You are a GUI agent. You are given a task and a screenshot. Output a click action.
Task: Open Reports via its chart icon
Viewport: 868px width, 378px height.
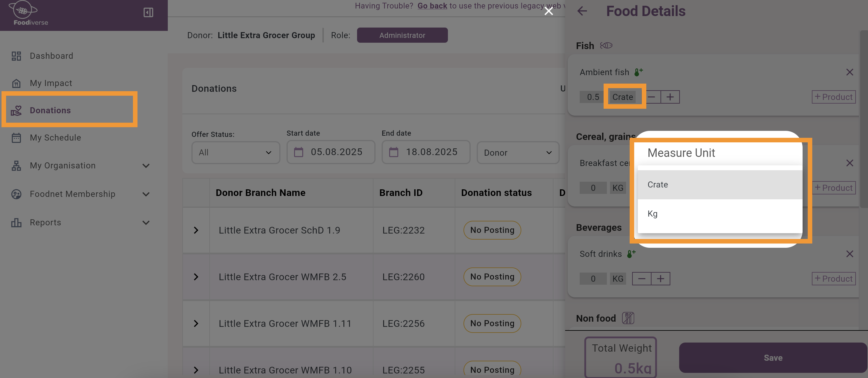[x=16, y=223]
